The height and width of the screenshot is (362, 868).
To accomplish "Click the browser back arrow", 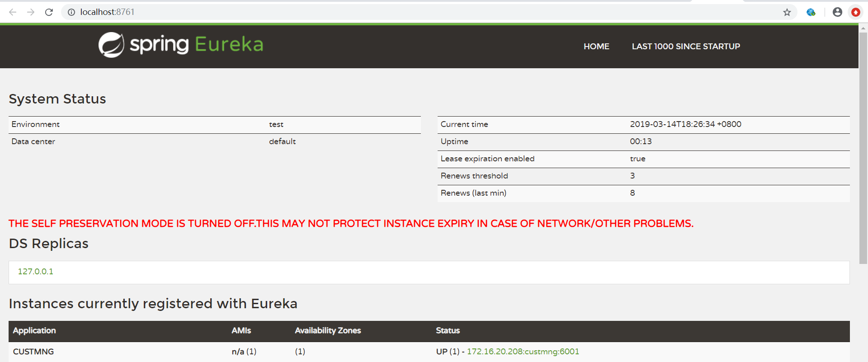I will (x=13, y=12).
